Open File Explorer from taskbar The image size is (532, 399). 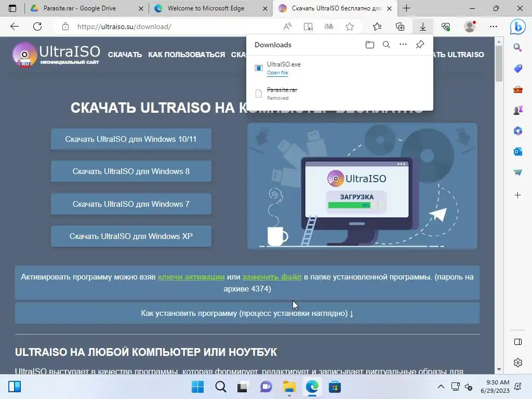289,387
